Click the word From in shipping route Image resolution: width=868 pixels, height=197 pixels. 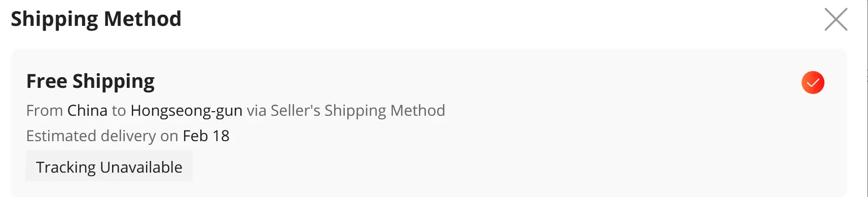(x=45, y=110)
